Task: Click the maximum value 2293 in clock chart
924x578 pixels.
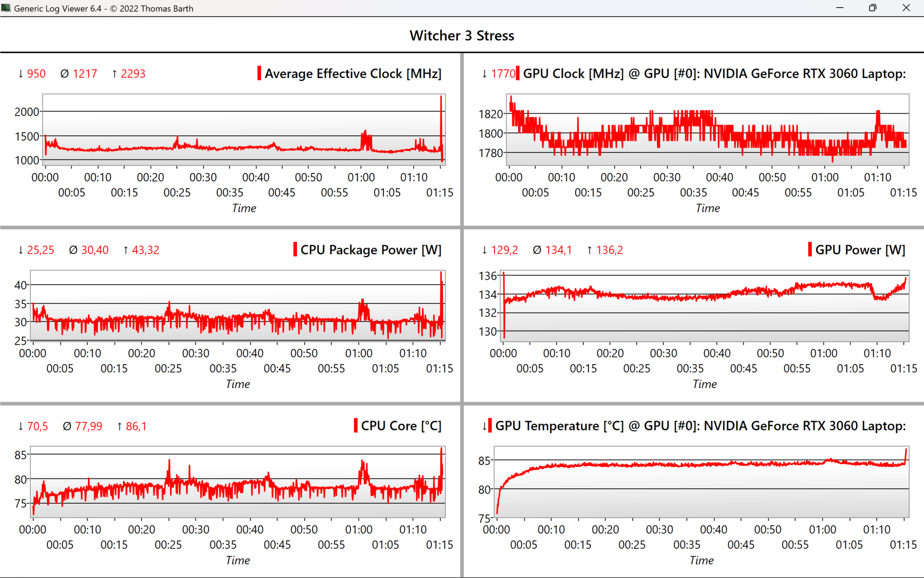Action: (x=133, y=74)
